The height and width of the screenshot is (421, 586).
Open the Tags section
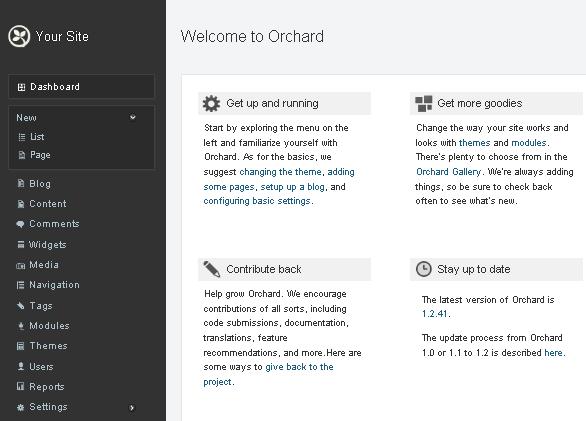coord(41,306)
